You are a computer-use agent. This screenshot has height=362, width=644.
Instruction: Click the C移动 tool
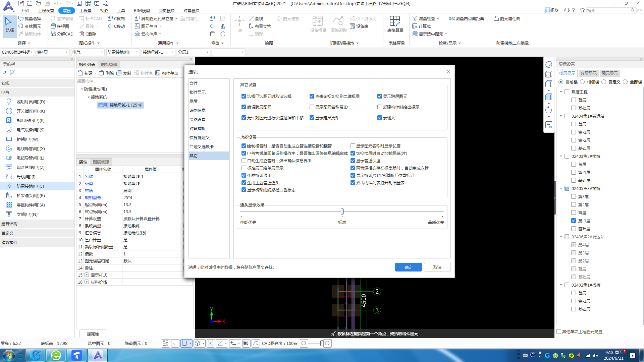(116, 26)
